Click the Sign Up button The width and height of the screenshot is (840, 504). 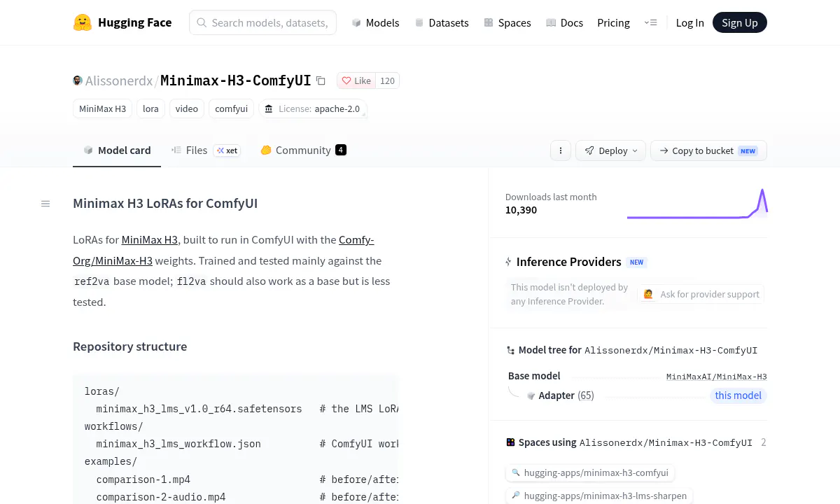739,22
